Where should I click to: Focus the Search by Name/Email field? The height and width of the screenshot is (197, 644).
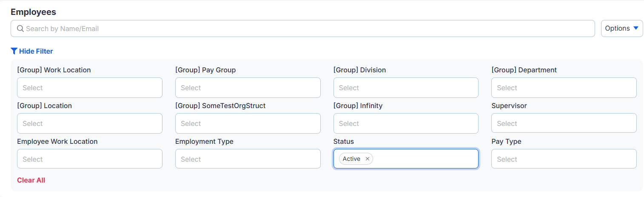[303, 29]
